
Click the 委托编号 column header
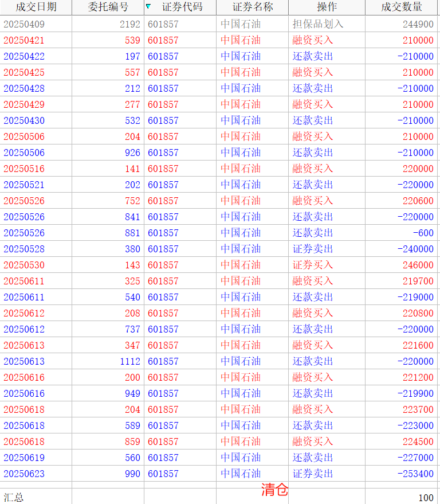click(108, 7)
